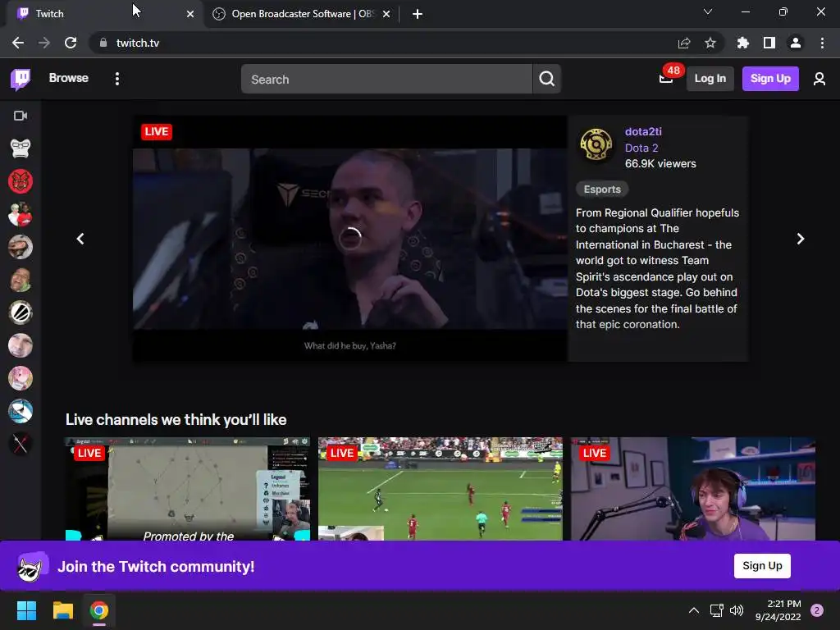
Task: Open the clock showing 2:21 PM
Action: coord(778,610)
